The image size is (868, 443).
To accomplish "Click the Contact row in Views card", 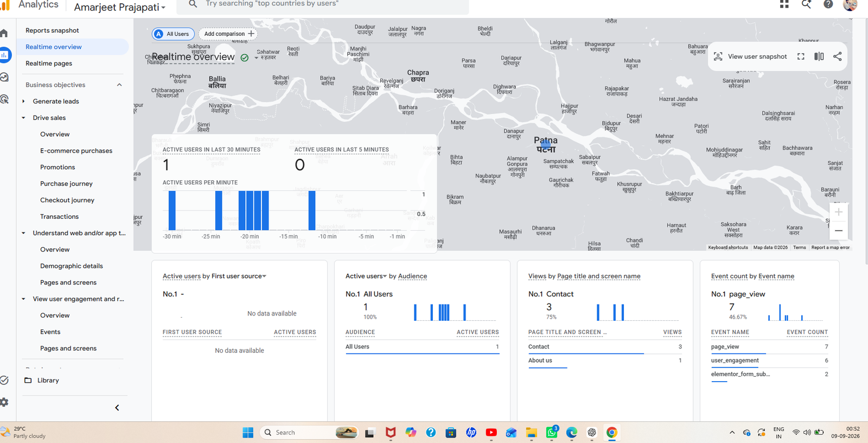I will pos(605,347).
